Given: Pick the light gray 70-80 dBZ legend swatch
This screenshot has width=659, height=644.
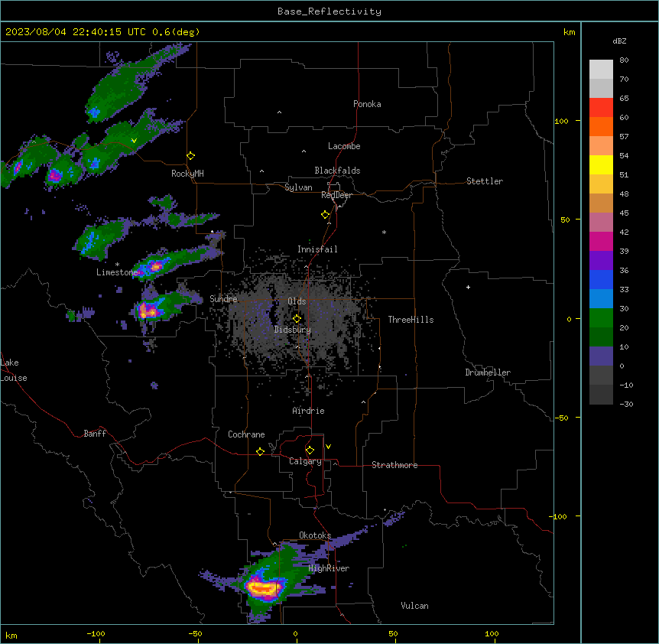Looking at the screenshot, I should click(601, 70).
